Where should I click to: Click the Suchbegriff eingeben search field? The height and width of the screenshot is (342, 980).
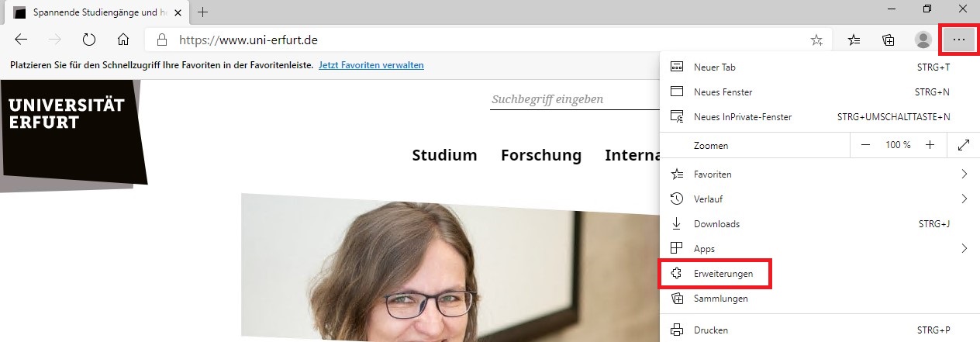point(575,100)
